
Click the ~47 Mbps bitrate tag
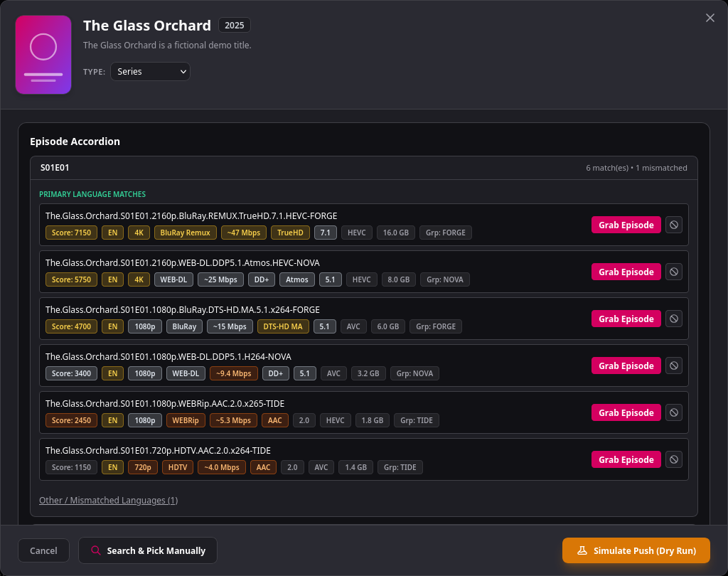[244, 233]
